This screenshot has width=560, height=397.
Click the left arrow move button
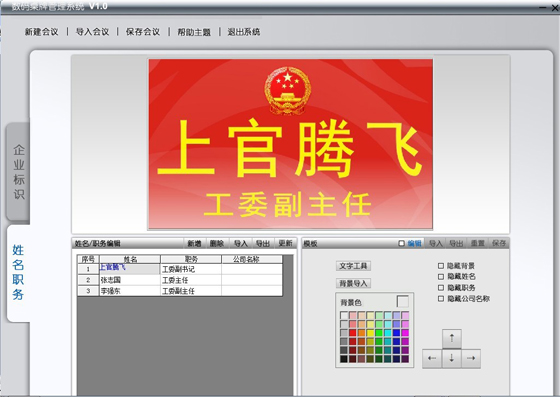tap(432, 358)
